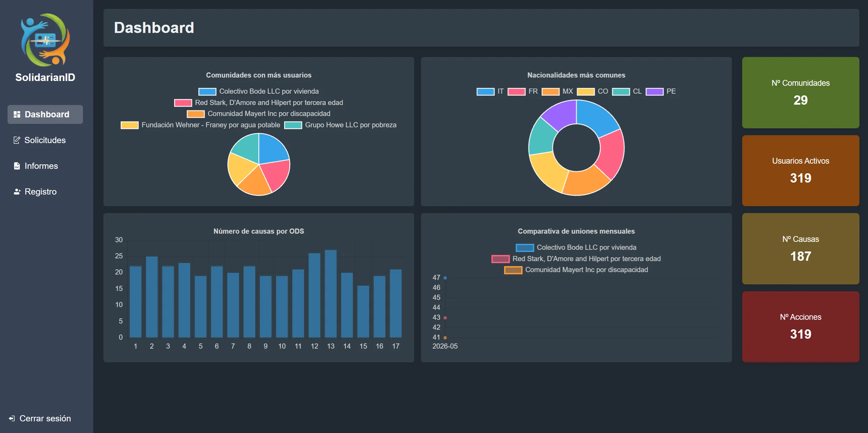Click the Nº Causas stat card

pyautogui.click(x=800, y=249)
